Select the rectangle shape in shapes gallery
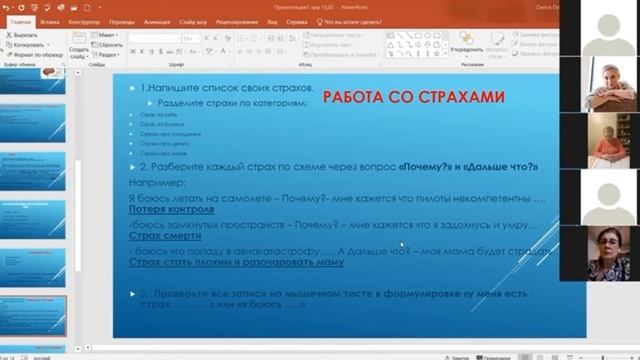 (418, 36)
